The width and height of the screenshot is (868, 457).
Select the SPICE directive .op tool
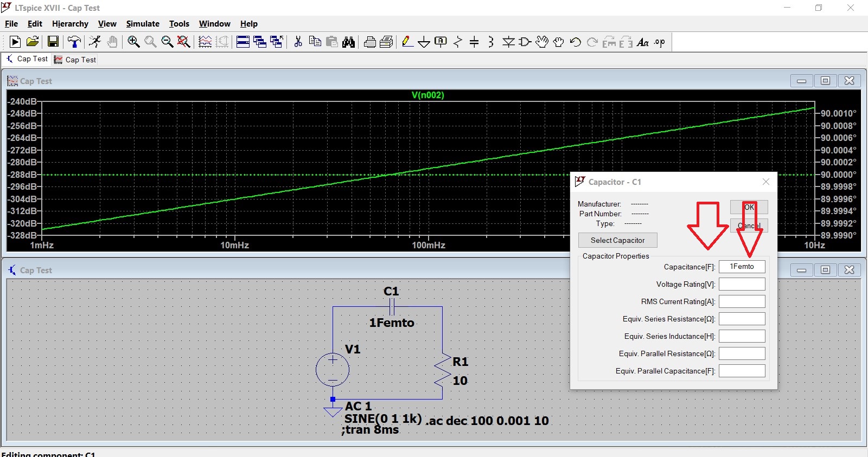pyautogui.click(x=660, y=42)
